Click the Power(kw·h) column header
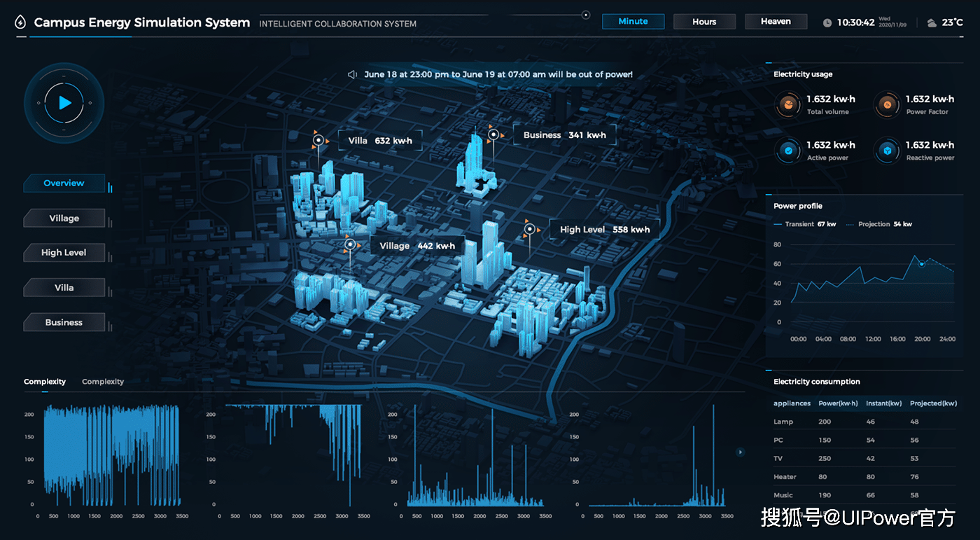 point(838,403)
